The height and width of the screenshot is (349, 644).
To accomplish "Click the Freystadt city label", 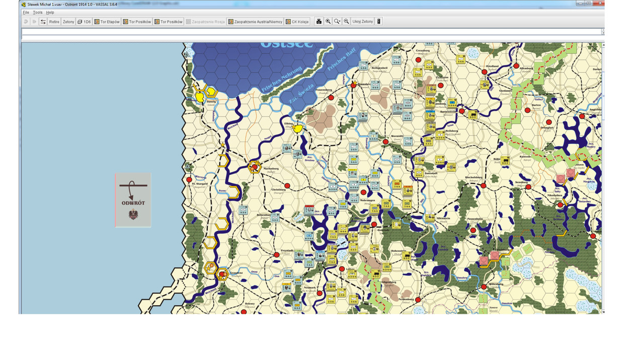I will coord(287,250).
